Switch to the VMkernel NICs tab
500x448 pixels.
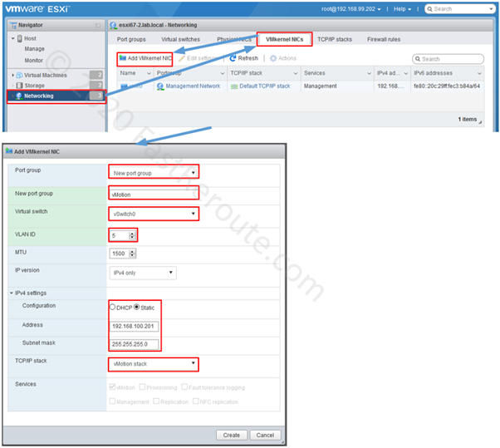click(x=284, y=40)
